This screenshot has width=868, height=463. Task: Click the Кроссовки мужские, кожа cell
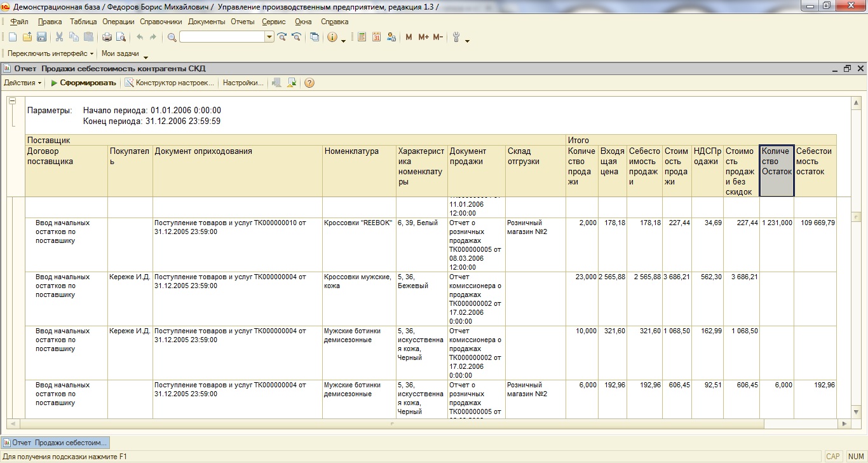[359, 299]
